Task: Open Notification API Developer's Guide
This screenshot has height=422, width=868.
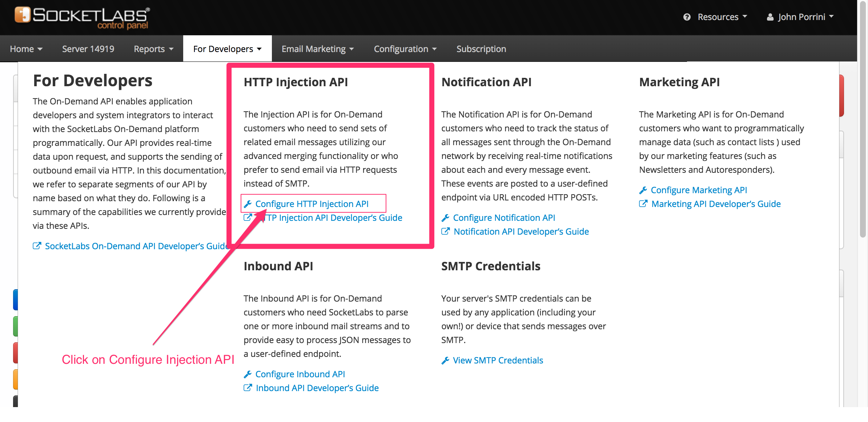Action: click(521, 232)
